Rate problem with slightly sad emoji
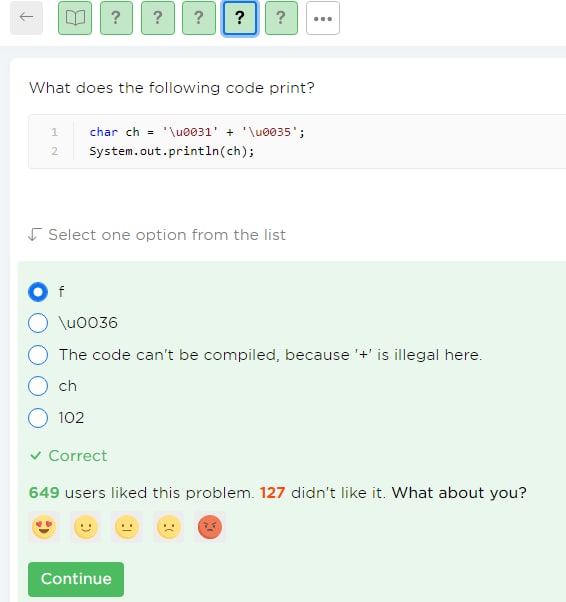 click(169, 527)
